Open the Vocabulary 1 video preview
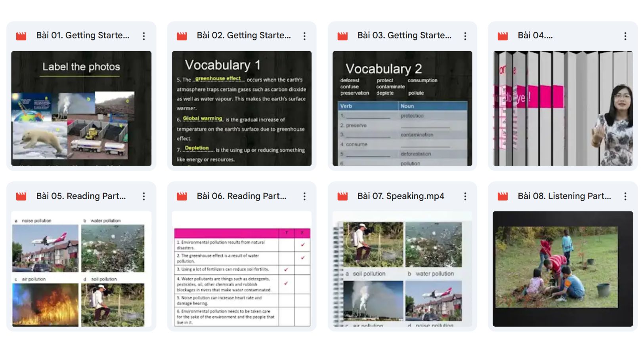 coord(242,108)
